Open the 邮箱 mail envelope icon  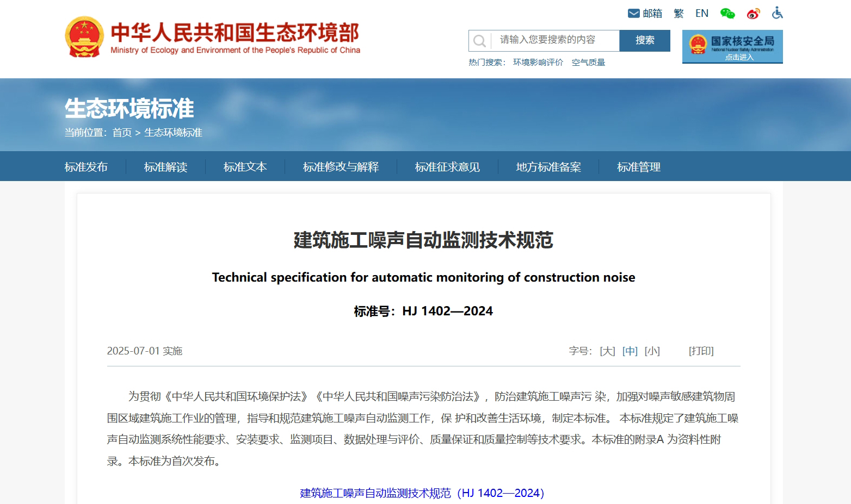[x=634, y=13]
